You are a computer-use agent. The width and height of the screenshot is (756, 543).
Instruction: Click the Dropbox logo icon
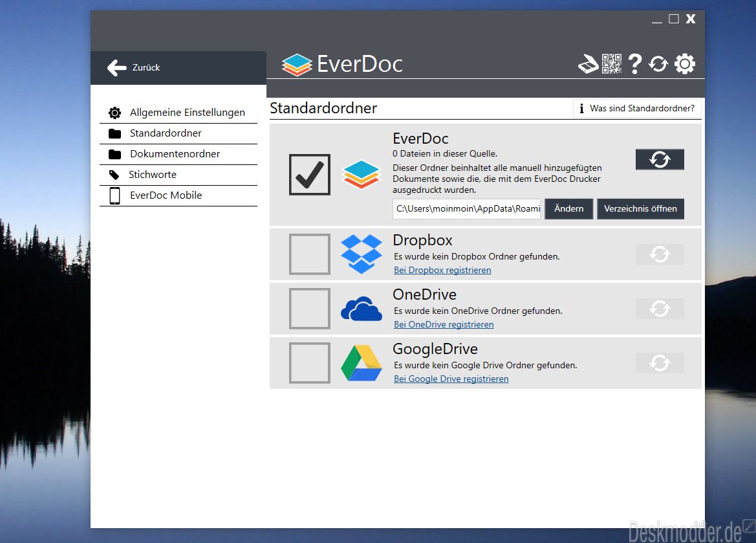click(x=362, y=254)
